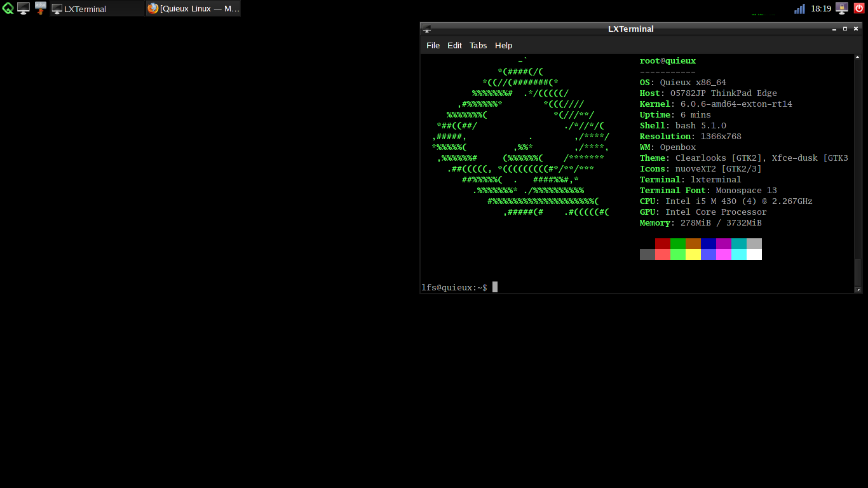
Task: Click the 18:19 clock
Action: 821,9
